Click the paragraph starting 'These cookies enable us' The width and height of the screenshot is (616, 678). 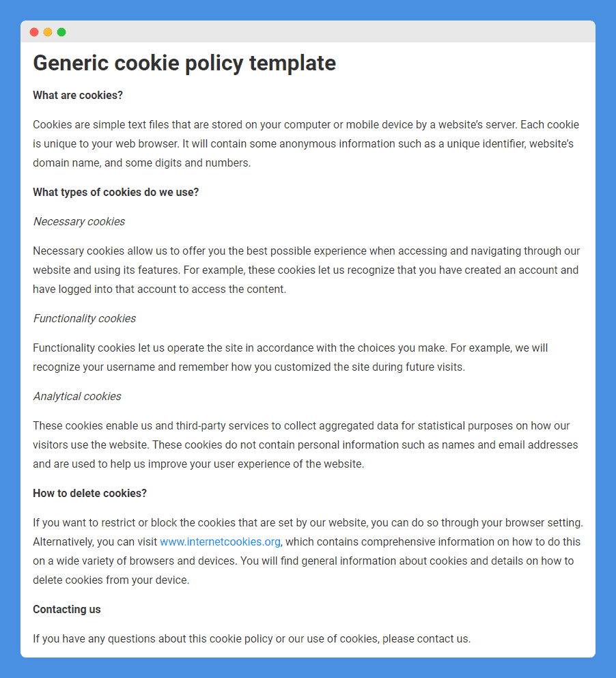click(x=305, y=444)
